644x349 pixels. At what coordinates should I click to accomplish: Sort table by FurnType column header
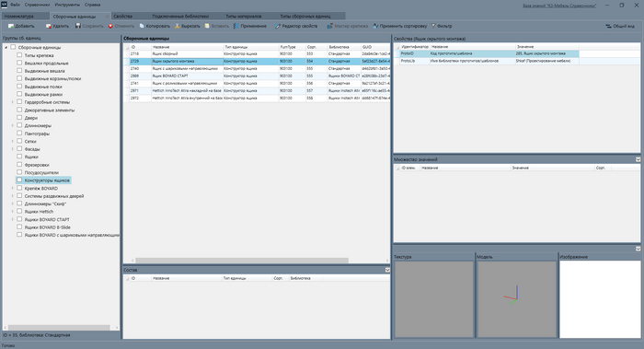click(x=292, y=47)
